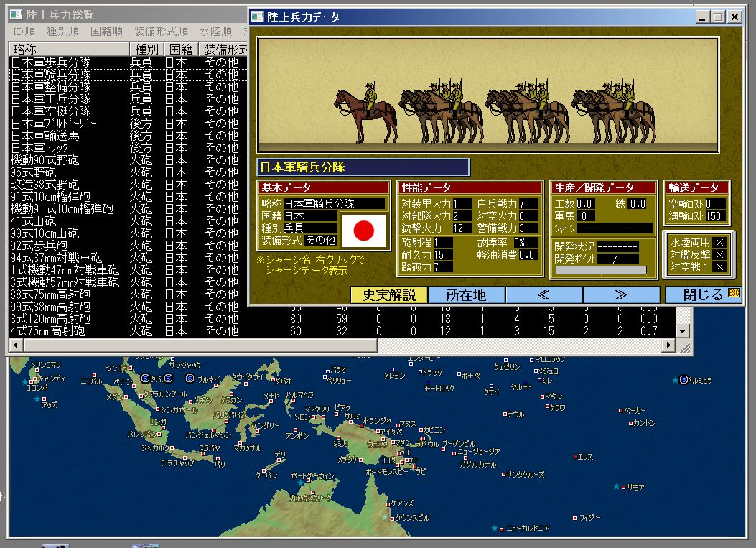The height and width of the screenshot is (548, 756).
Task: Click the ケアンズ base marker
Action: pyautogui.click(x=388, y=504)
